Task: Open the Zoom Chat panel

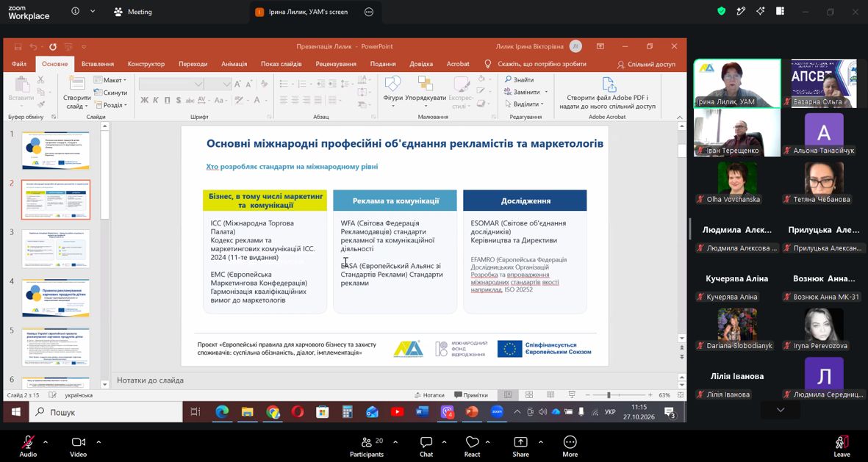Action: click(426, 446)
